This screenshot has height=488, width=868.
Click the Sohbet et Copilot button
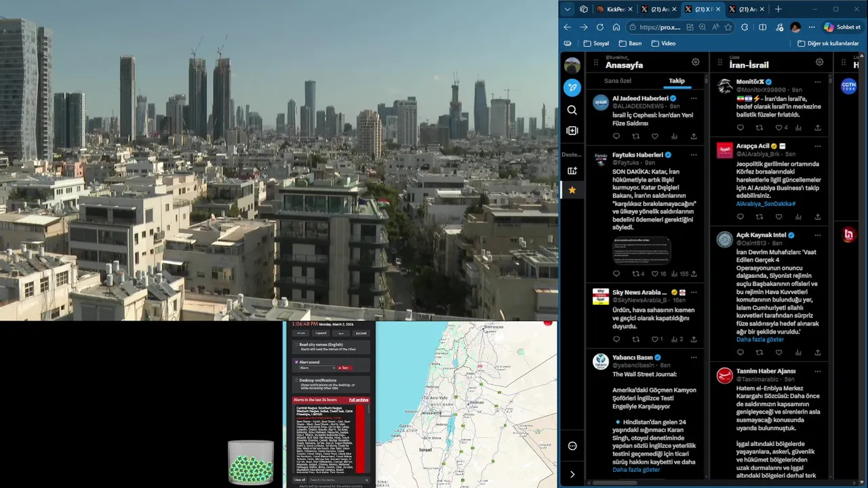click(x=842, y=27)
